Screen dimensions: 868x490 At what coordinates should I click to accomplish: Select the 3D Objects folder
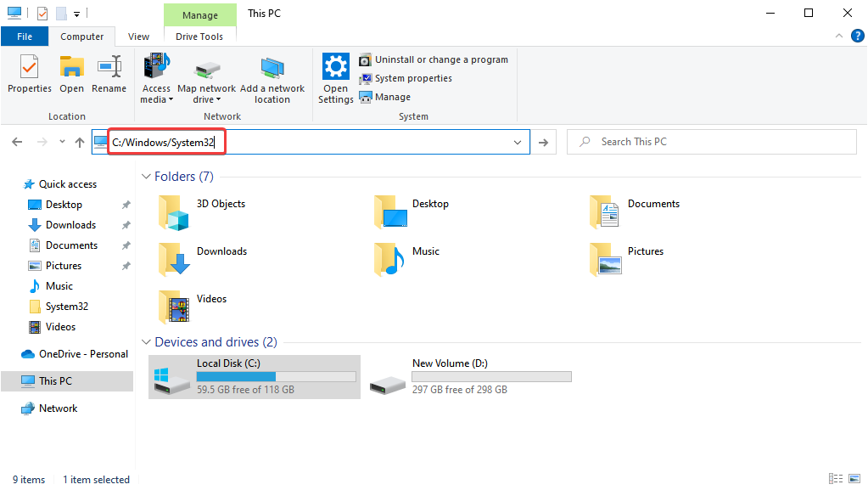tap(202, 212)
